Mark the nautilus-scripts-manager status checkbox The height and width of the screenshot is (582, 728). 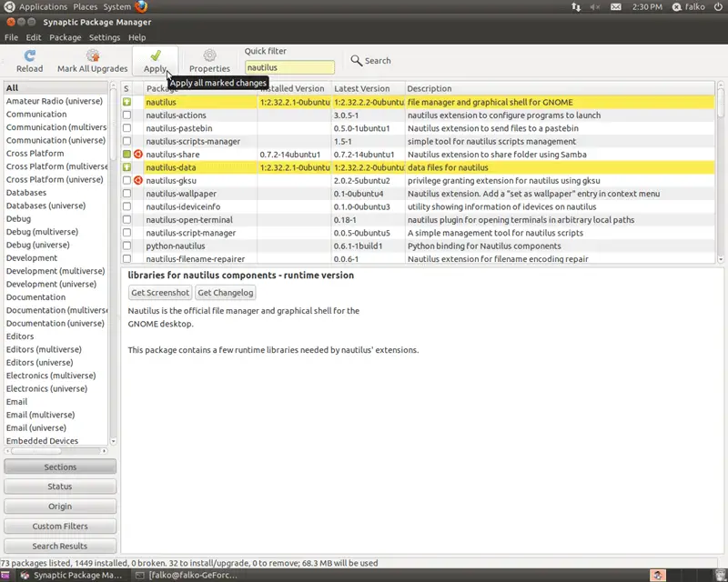point(126,141)
